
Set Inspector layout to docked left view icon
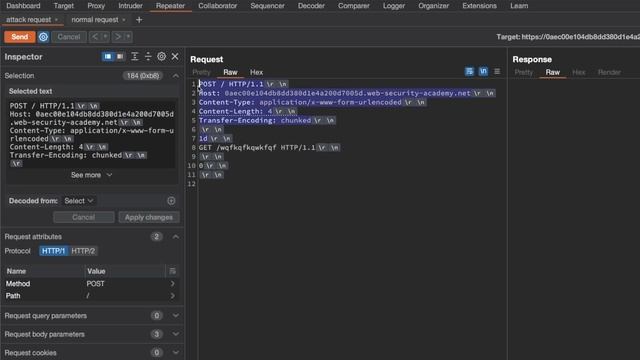coord(108,56)
